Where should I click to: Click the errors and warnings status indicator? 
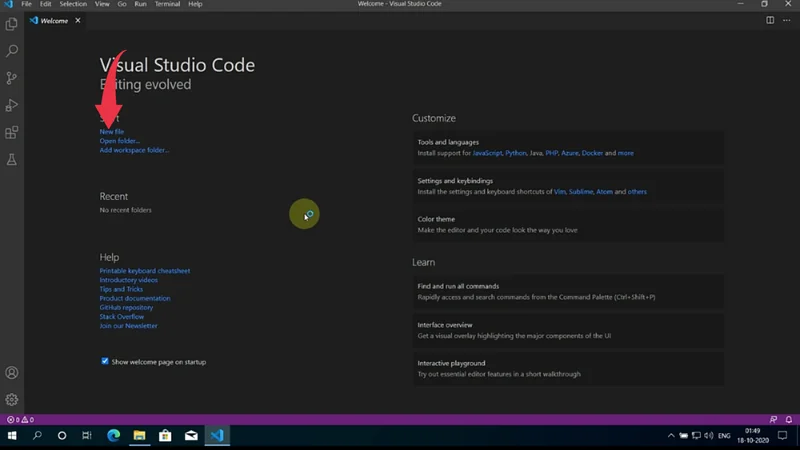20,420
